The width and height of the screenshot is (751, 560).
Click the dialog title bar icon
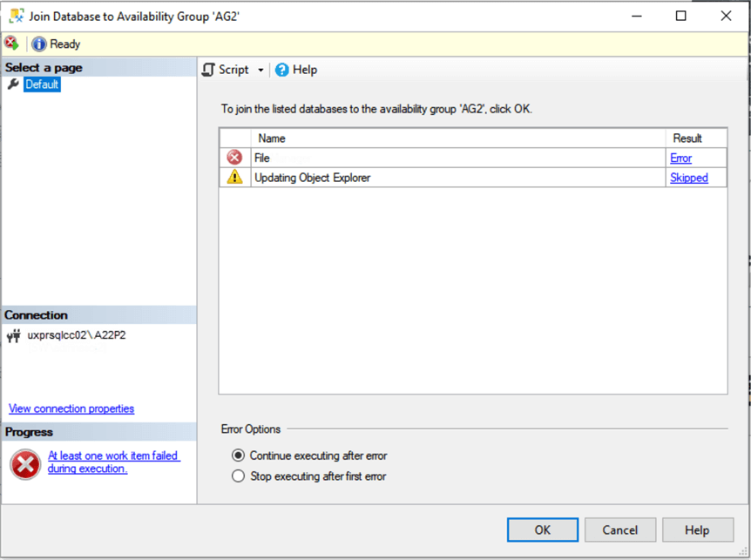point(17,16)
